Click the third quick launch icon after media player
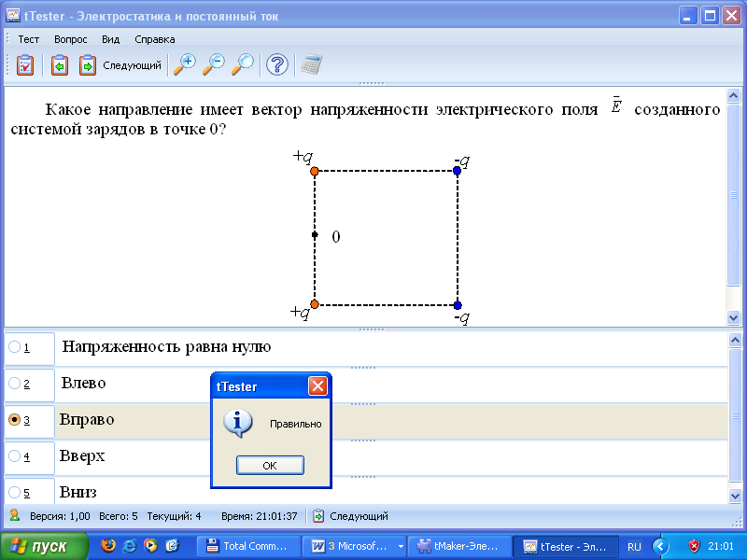The image size is (747, 560). click(172, 546)
